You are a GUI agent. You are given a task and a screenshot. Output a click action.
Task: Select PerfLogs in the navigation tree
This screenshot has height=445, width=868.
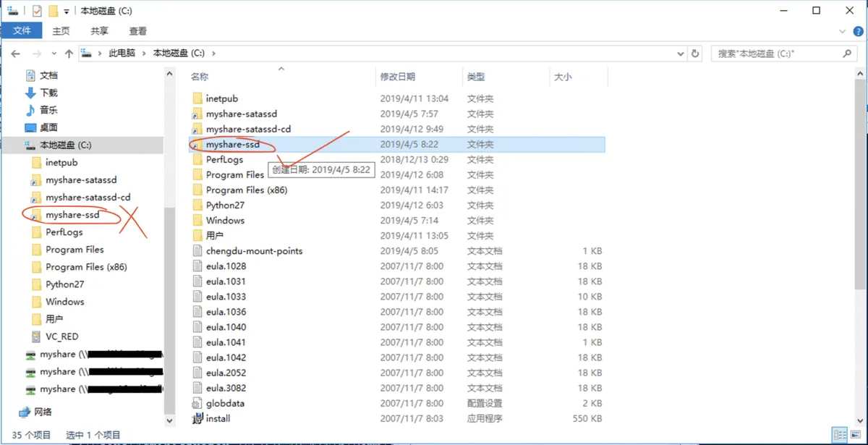(64, 232)
